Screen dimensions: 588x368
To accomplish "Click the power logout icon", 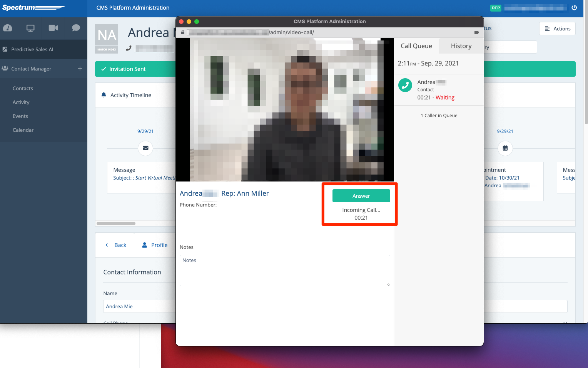I will 574,8.
